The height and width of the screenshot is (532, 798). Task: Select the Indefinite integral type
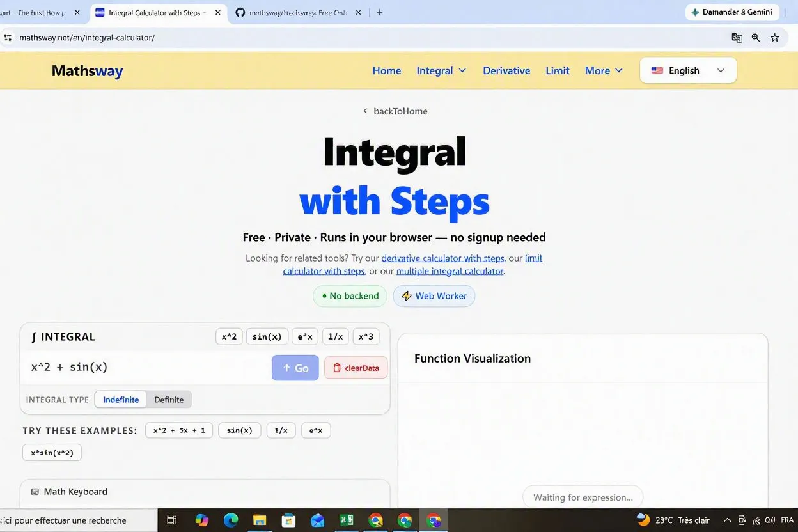click(x=121, y=400)
